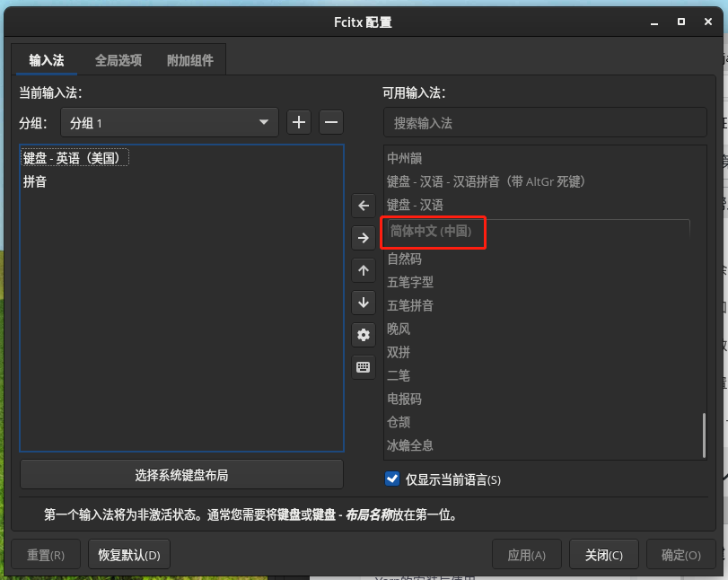Move selected input method up
The width and height of the screenshot is (728, 580).
364,270
